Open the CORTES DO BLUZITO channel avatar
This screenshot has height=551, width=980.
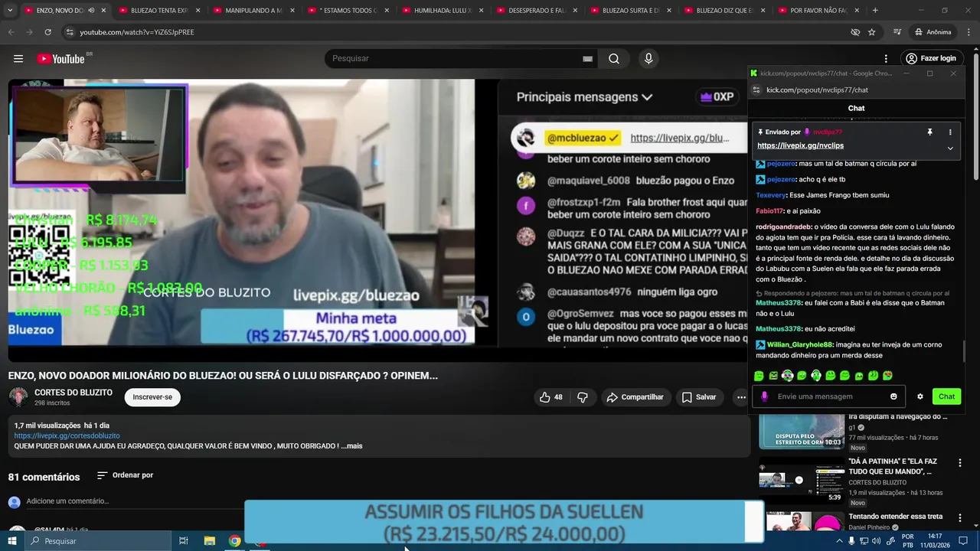[18, 397]
